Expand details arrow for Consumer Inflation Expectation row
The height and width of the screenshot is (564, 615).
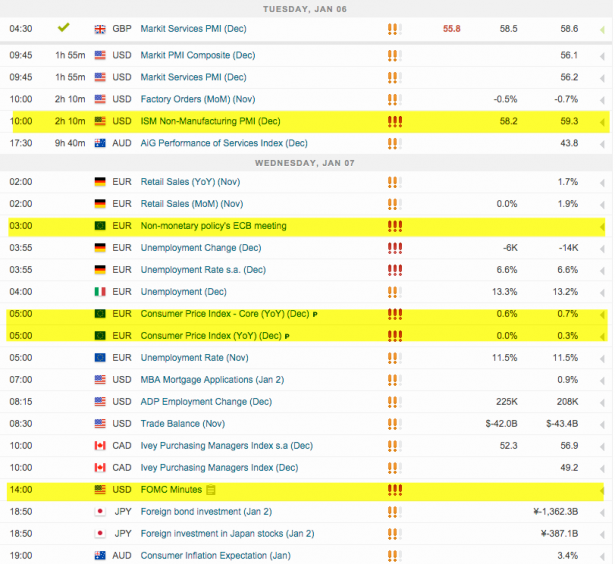(x=602, y=556)
